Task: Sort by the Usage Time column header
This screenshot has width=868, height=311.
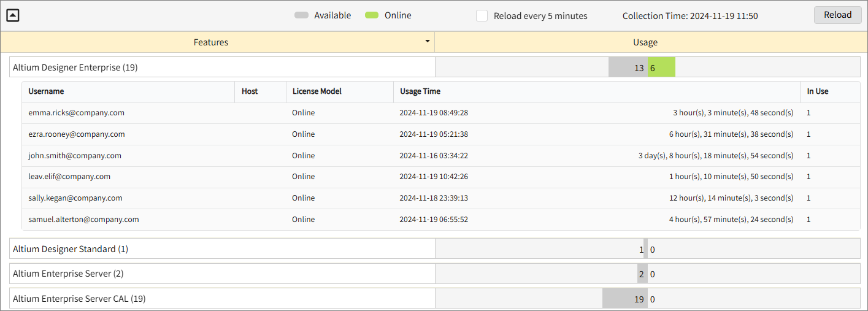Action: coord(597,91)
